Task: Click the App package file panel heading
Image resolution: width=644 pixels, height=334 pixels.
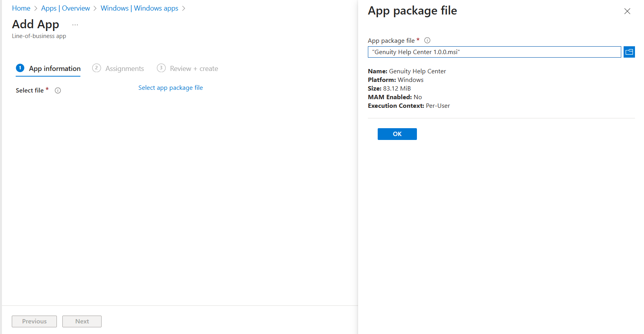Action: click(x=412, y=11)
